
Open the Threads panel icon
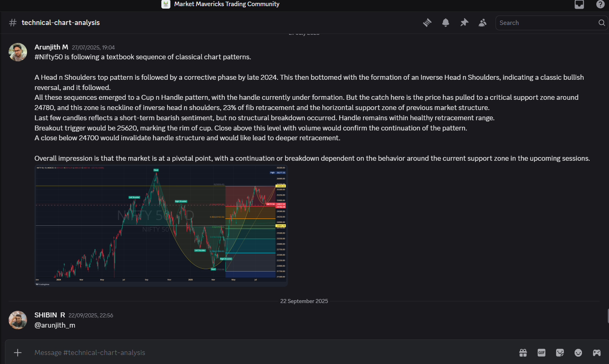427,23
